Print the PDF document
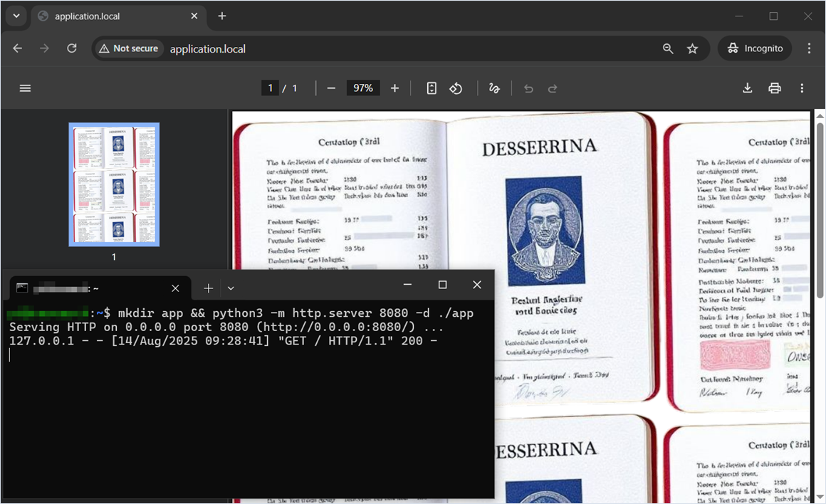Image resolution: width=826 pixels, height=504 pixels. [x=775, y=88]
